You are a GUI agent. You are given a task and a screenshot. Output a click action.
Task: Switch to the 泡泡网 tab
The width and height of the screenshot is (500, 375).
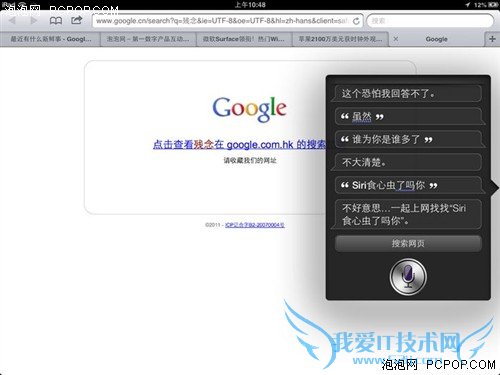[x=148, y=39]
